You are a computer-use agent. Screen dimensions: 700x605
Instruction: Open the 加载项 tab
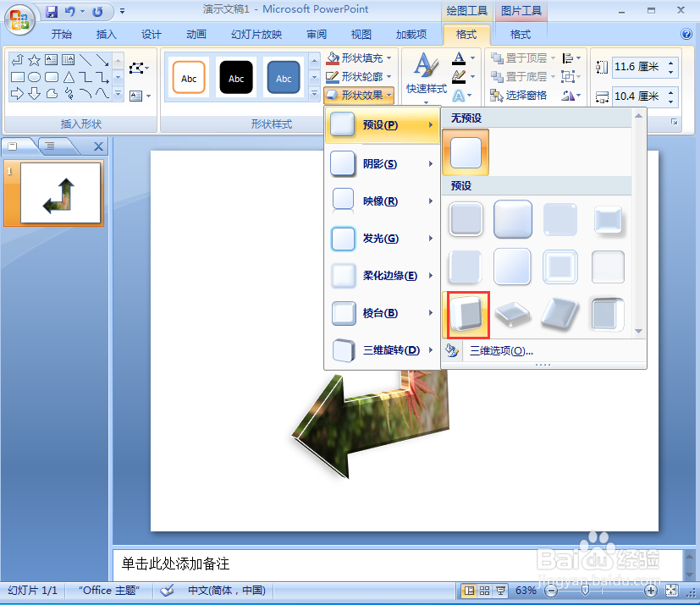tap(411, 35)
